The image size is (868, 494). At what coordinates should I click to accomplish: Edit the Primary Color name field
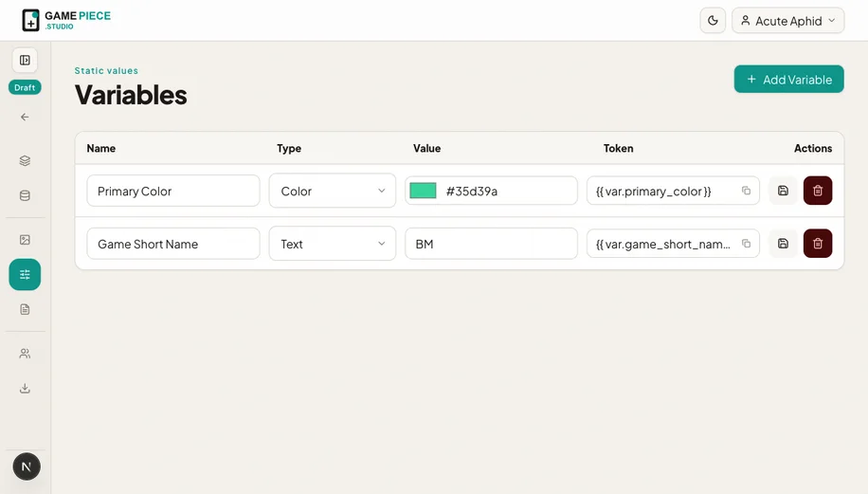173,191
